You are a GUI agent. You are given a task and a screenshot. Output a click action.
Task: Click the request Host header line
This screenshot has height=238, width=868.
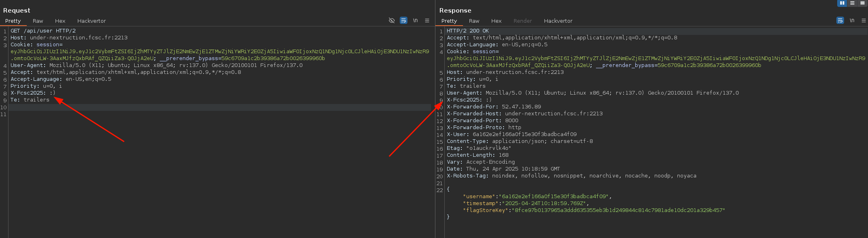69,38
